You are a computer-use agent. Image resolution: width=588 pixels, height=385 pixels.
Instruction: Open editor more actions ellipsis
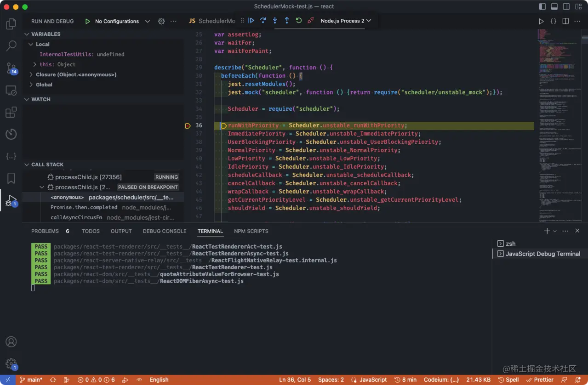pos(577,21)
